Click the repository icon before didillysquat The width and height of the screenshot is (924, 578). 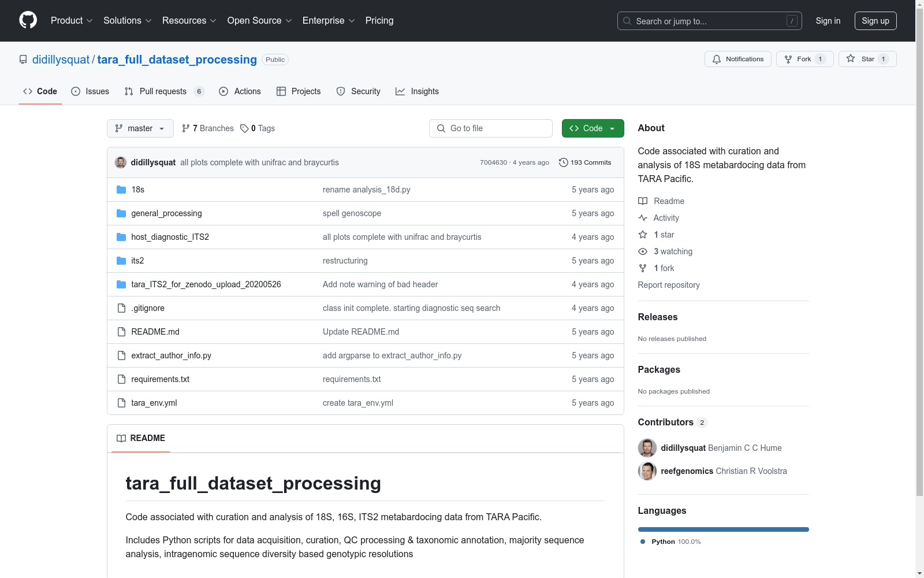tap(23, 60)
